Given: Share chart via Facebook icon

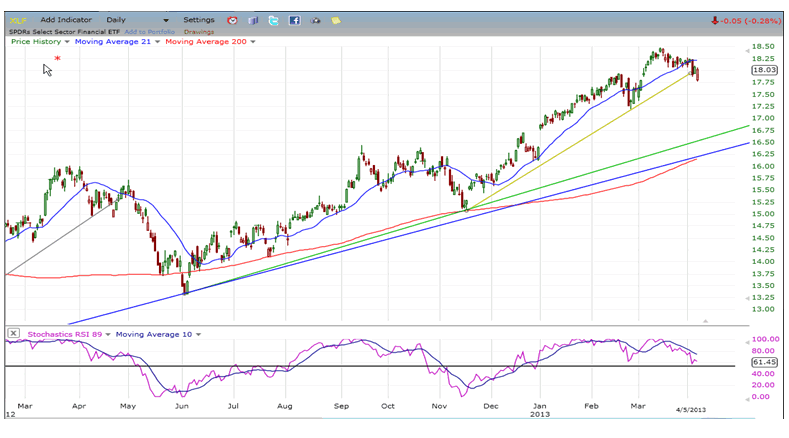Looking at the screenshot, I should 295,20.
